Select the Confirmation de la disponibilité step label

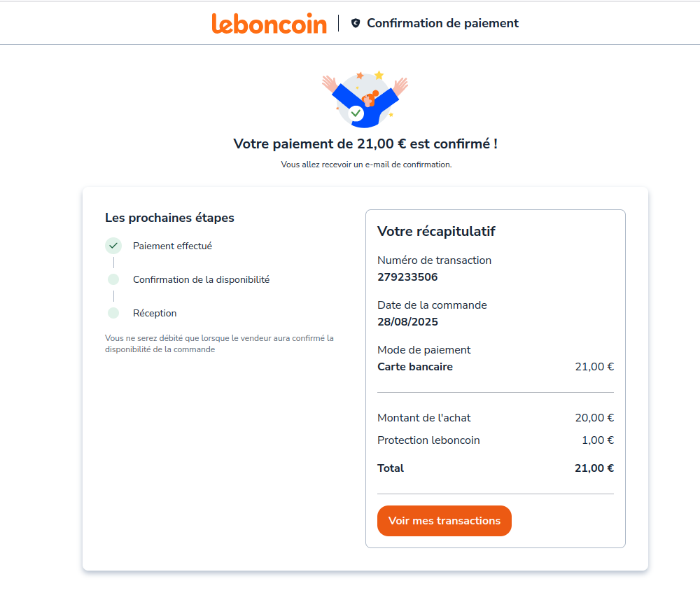tap(201, 279)
